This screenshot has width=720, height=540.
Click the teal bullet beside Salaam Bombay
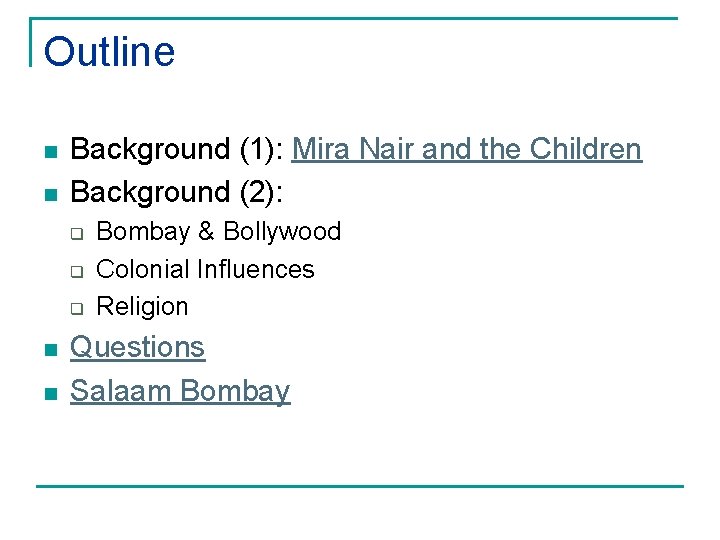51,394
